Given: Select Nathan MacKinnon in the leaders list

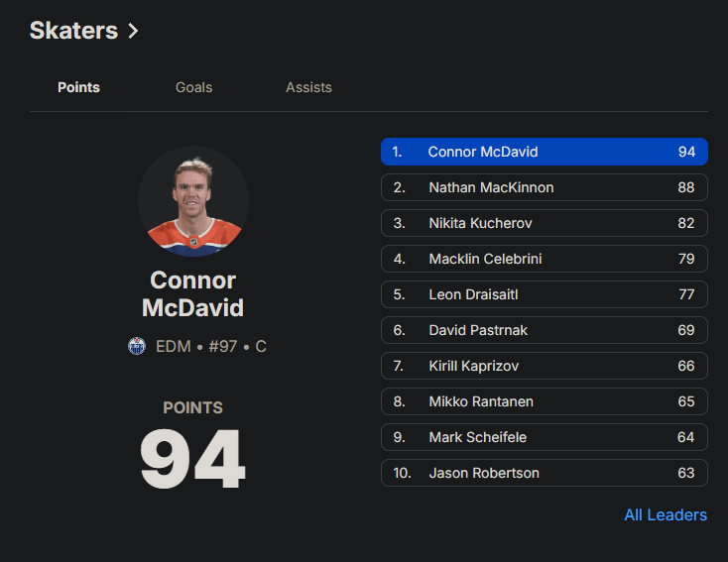Looking at the screenshot, I should click(x=544, y=187).
